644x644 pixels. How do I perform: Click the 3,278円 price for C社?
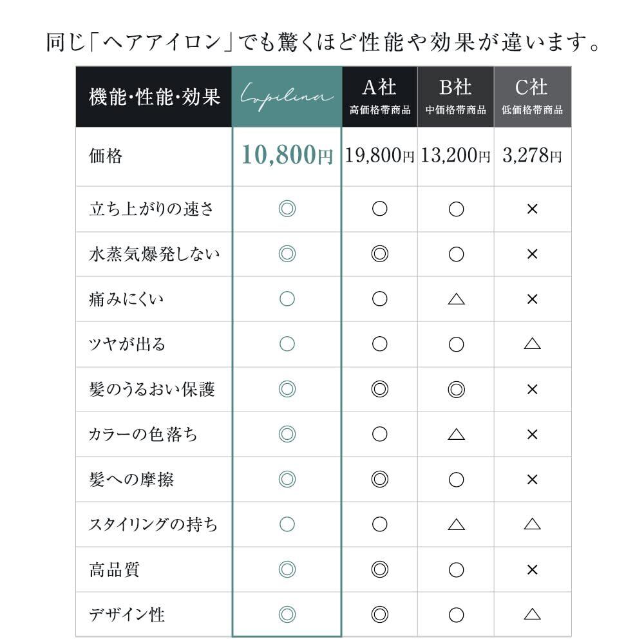(532, 156)
